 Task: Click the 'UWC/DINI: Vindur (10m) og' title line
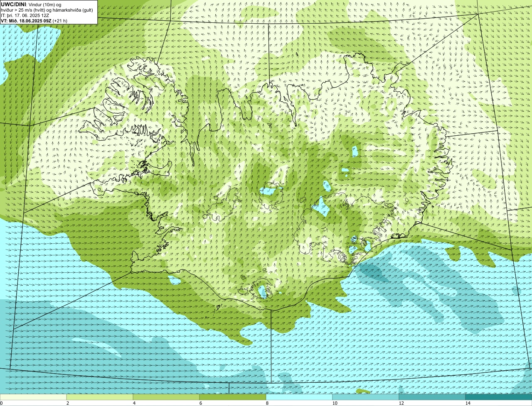coord(31,4)
